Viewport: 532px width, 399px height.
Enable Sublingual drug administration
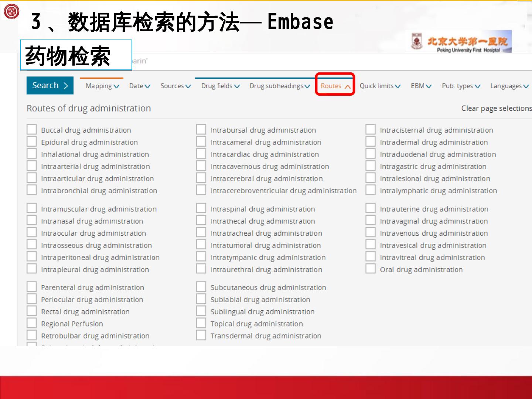coord(201,311)
